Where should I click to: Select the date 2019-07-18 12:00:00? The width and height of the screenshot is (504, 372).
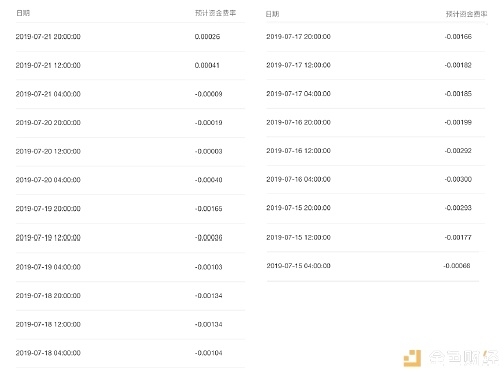coord(48,324)
